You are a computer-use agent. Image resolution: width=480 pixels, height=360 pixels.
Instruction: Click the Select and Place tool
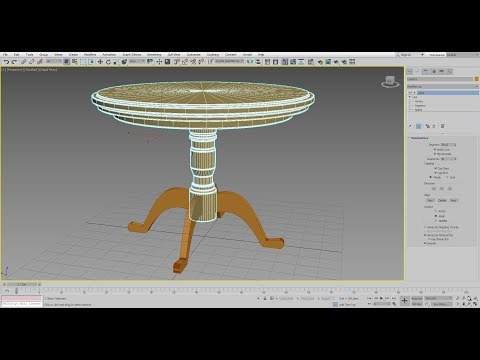[124, 62]
